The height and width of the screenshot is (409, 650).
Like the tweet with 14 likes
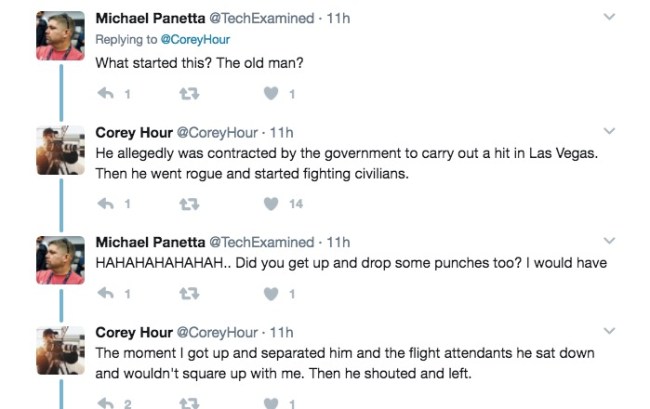tap(269, 204)
